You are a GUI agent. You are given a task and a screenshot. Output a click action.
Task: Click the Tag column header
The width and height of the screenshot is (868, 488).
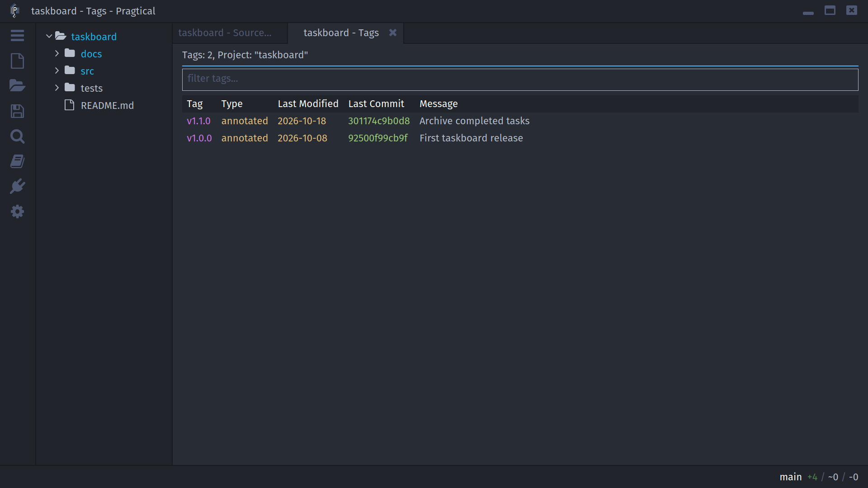[x=194, y=104]
